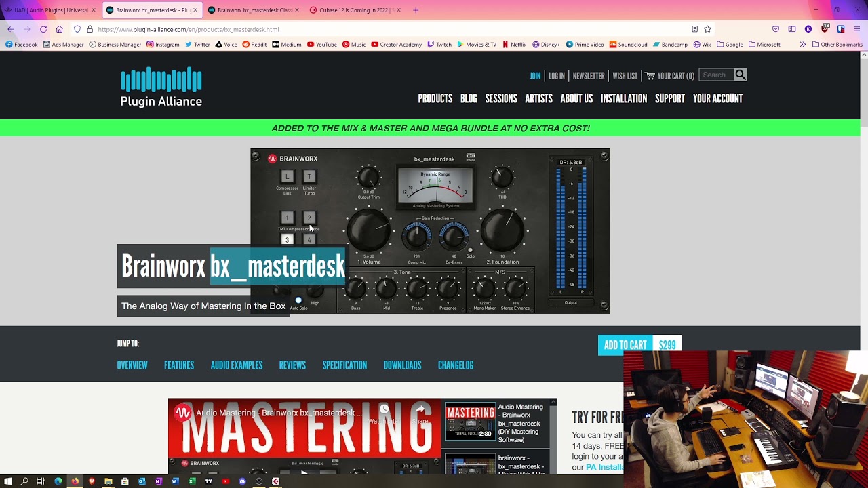Open the Microsoft bookmarks folder
The width and height of the screenshot is (868, 488).
point(764,45)
